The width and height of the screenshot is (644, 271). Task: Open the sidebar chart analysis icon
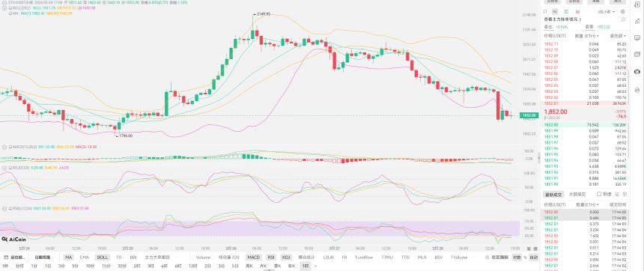tap(637, 22)
